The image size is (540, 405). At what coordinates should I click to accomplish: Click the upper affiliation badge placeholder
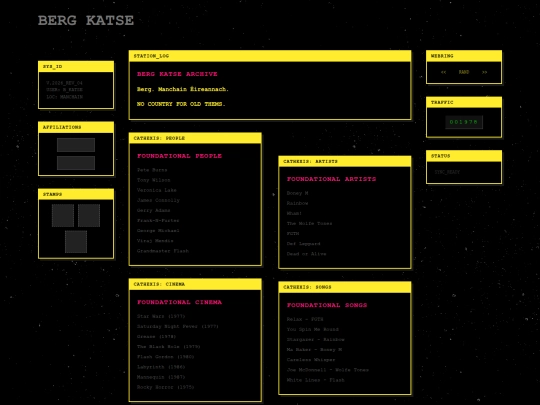click(76, 145)
